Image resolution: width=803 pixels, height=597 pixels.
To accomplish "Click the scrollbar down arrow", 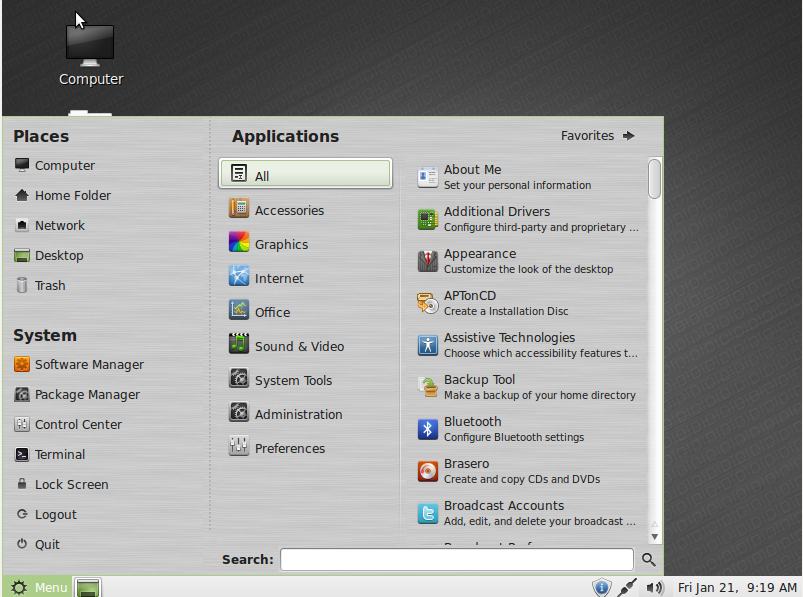I will [x=654, y=537].
